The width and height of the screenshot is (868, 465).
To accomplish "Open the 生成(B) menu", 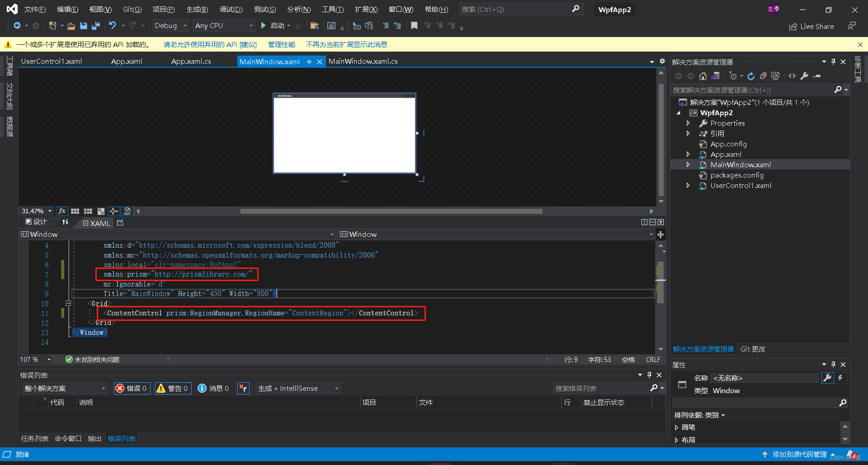I will click(197, 9).
